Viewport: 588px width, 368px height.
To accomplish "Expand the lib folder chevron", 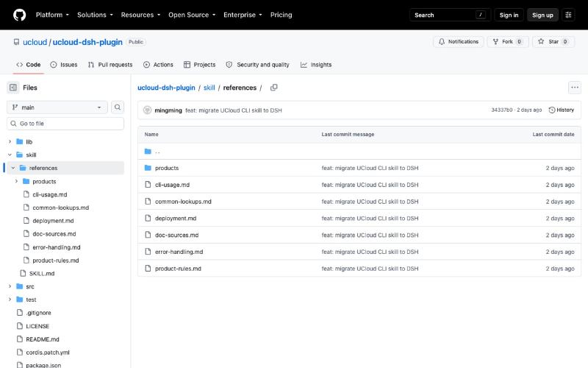I will tap(10, 141).
